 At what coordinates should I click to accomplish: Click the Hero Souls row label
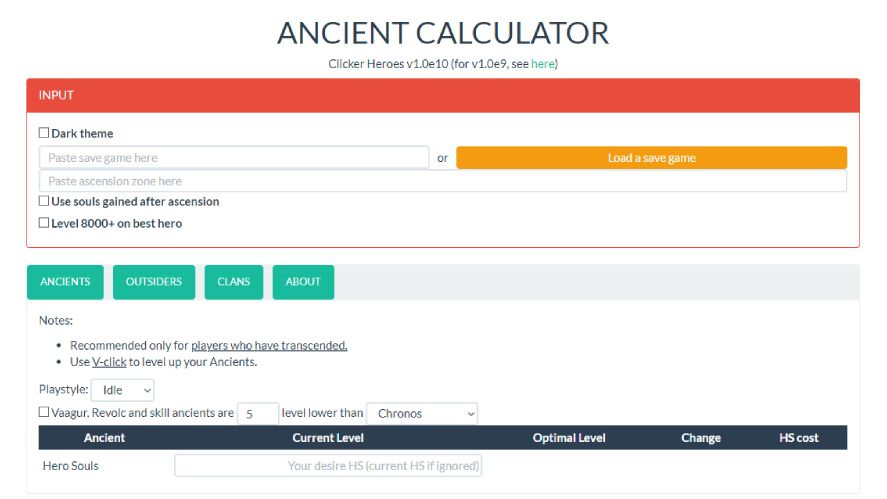click(x=71, y=466)
